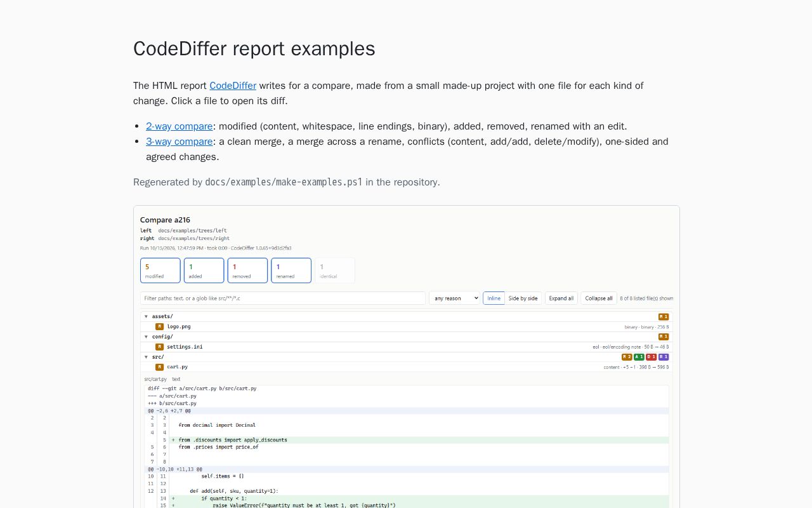Collapse the config/ folder triangle
This screenshot has height=508, width=812.
pyautogui.click(x=146, y=337)
